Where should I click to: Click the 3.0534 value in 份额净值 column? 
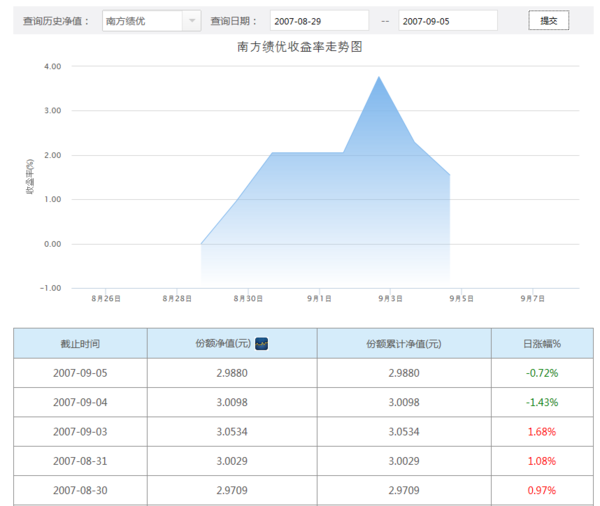point(232,432)
